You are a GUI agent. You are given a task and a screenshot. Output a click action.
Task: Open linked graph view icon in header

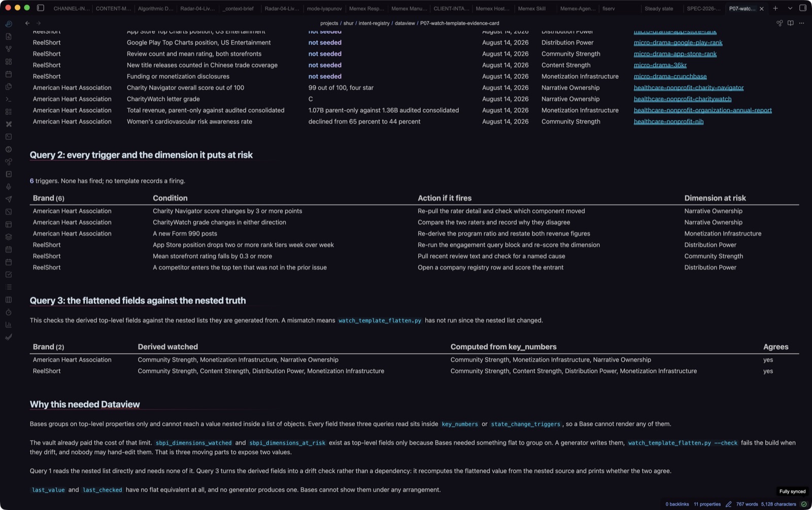[780, 23]
